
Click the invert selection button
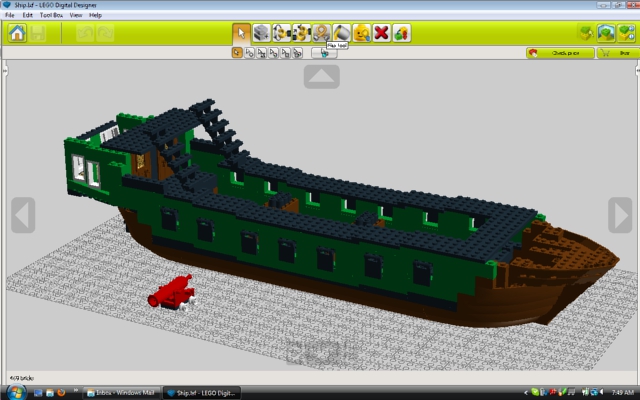click(324, 53)
